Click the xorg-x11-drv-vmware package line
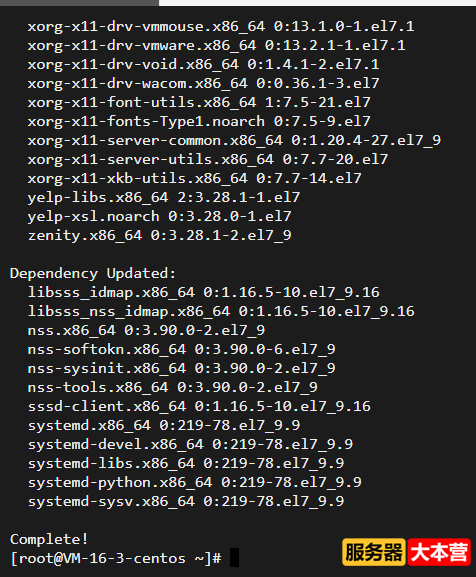Image resolution: width=476 pixels, height=577 pixels. click(x=217, y=45)
